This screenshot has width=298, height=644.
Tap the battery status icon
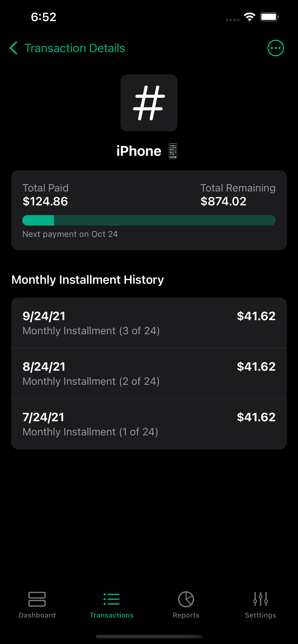click(269, 17)
